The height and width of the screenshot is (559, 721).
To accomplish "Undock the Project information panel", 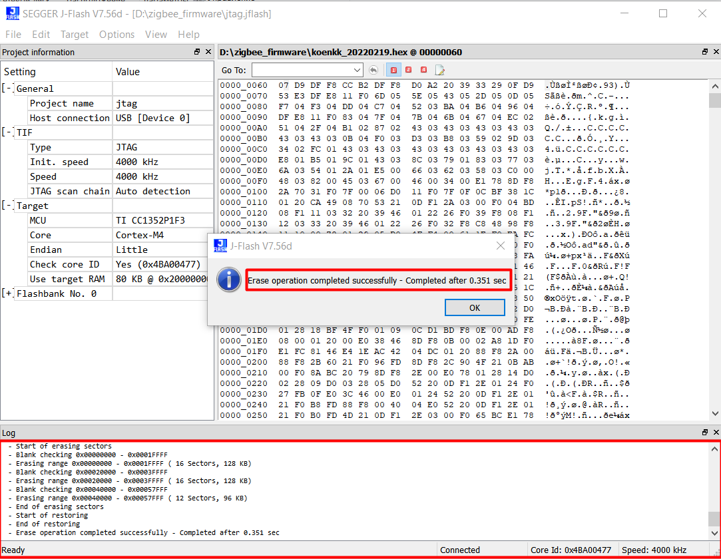I will click(x=197, y=52).
